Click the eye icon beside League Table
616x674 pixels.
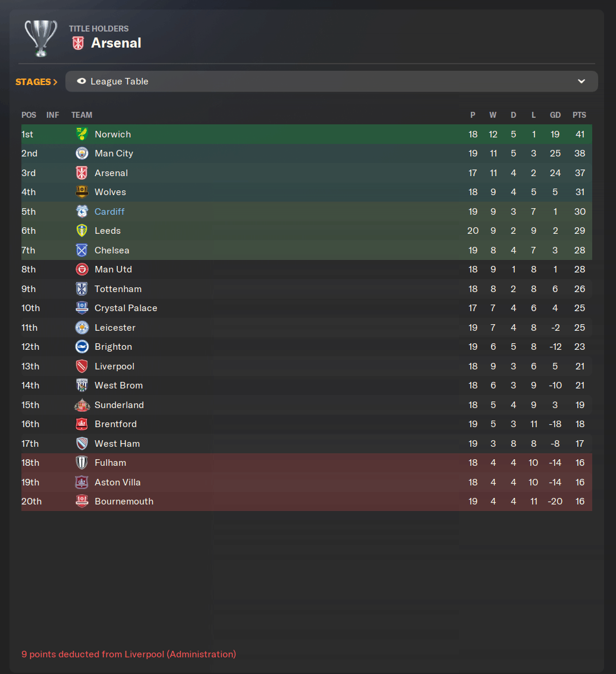[81, 81]
